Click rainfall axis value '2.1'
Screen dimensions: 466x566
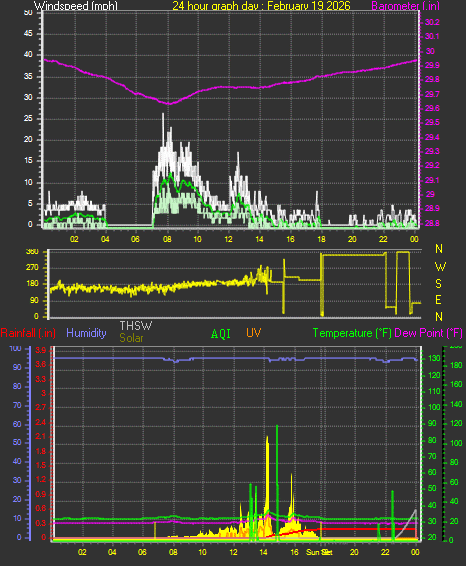click(41, 437)
